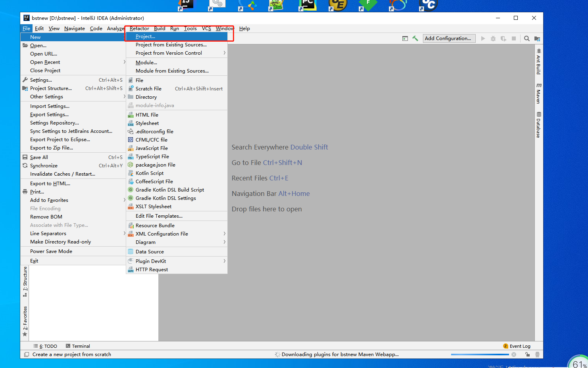Open the Event Log
Image resolution: width=588 pixels, height=368 pixels.
(x=517, y=346)
